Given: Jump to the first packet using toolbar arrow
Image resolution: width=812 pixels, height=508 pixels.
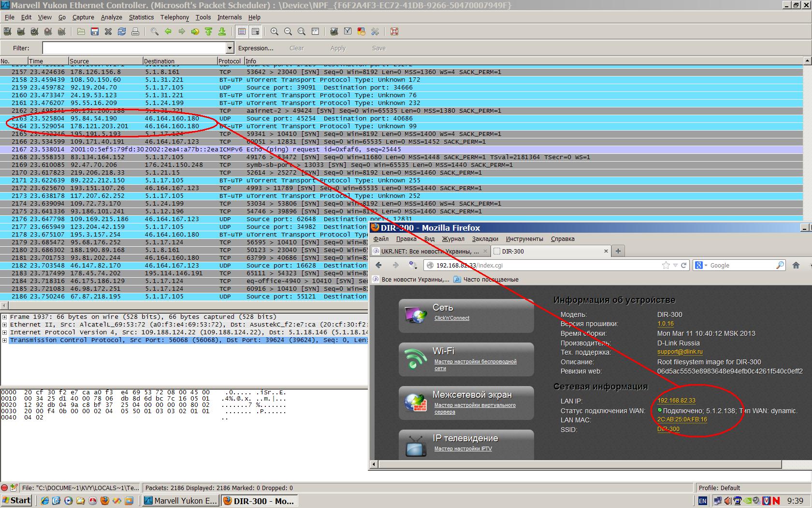Looking at the screenshot, I should point(209,31).
